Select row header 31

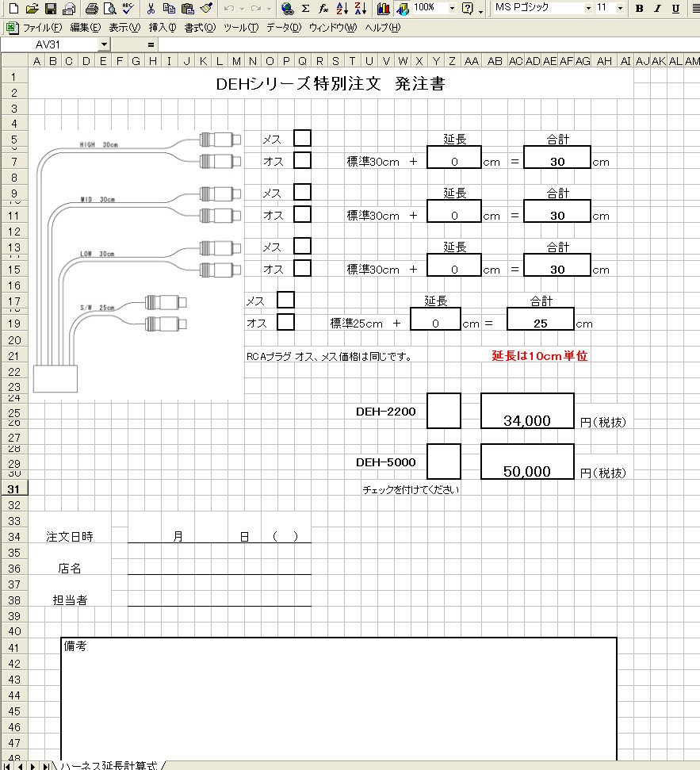point(14,489)
